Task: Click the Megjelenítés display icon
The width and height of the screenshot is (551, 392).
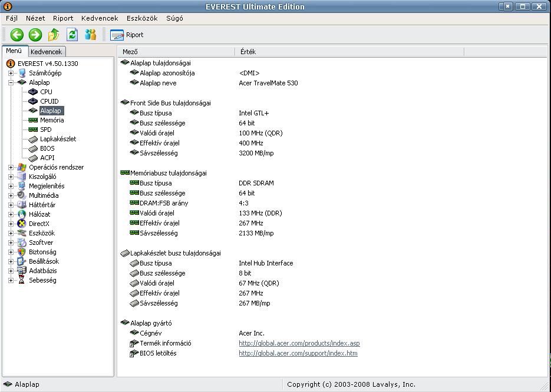Action: tap(22, 186)
